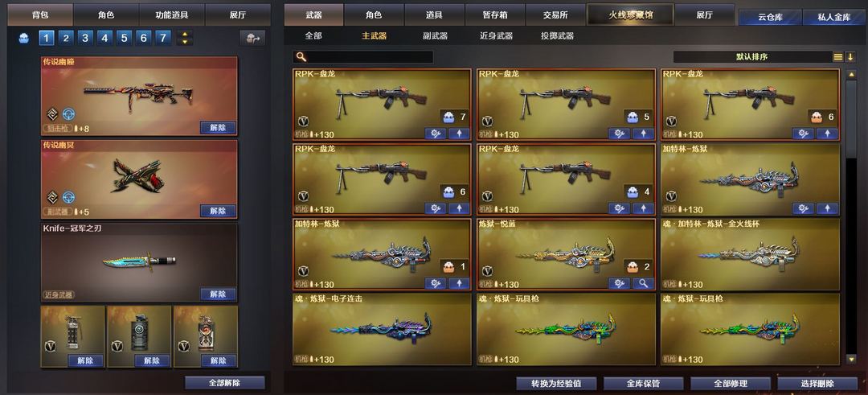The height and width of the screenshot is (395, 868).
Task: Click repair wrench on 加特林-炼狱 bag 1 card
Action: coord(435,283)
